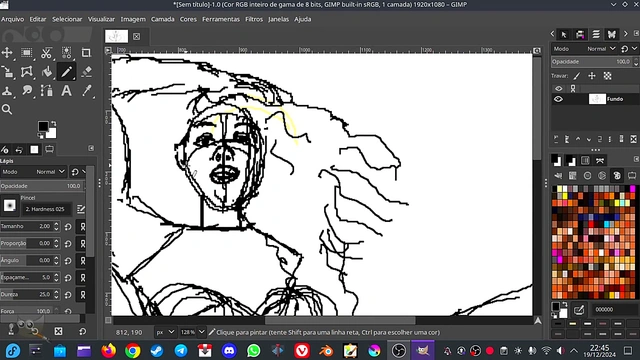Reset colors to black and white

pos(40,136)
